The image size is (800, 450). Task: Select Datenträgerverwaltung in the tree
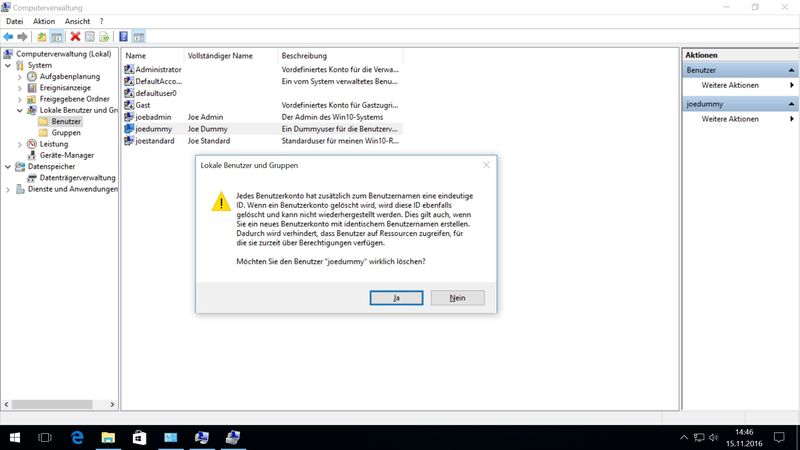(x=77, y=178)
